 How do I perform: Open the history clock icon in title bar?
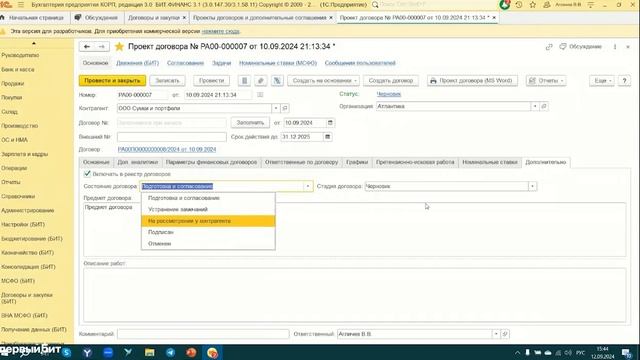519,5
